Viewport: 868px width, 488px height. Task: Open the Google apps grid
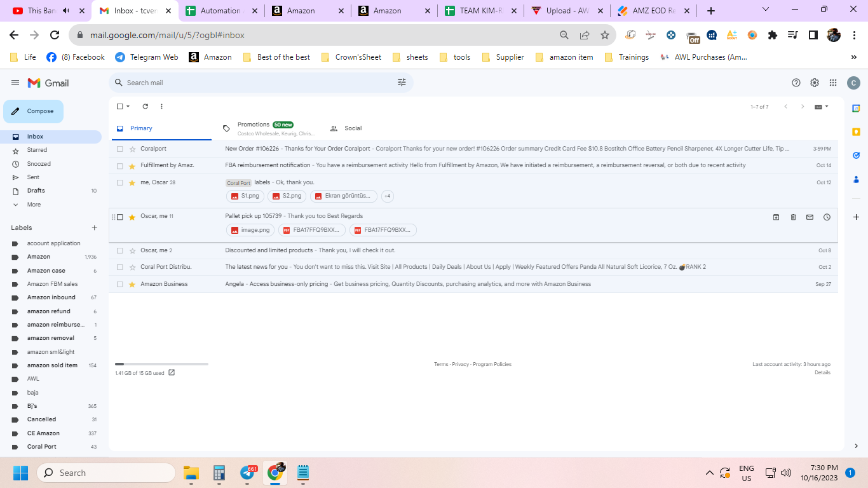[833, 83]
